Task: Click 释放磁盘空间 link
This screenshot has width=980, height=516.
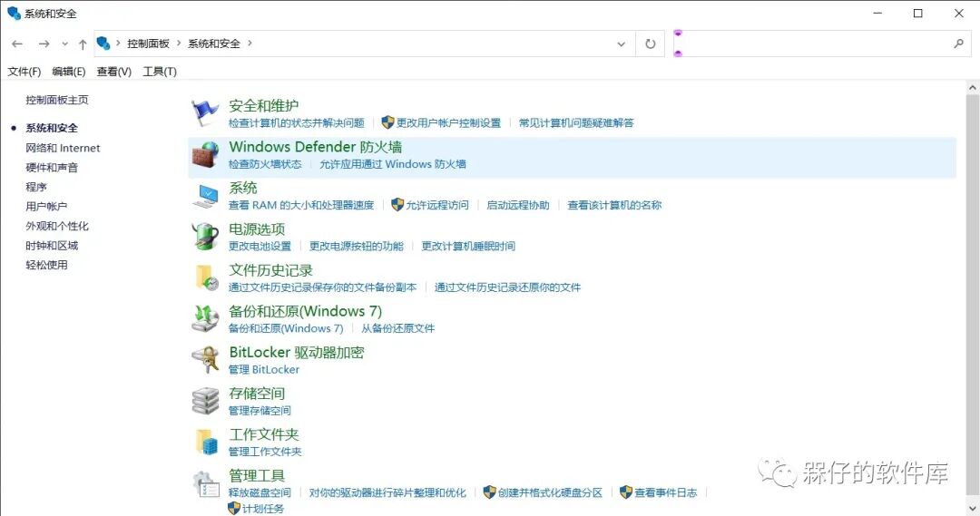Action: click(x=260, y=492)
